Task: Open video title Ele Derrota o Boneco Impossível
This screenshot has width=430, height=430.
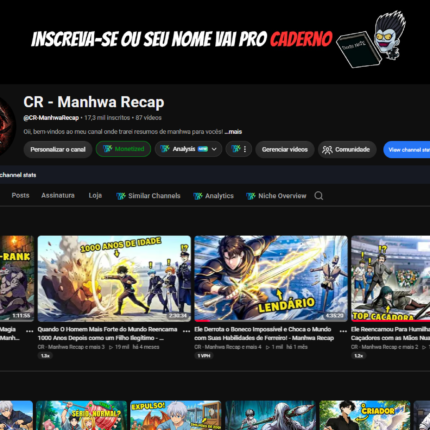Action: [x=264, y=333]
